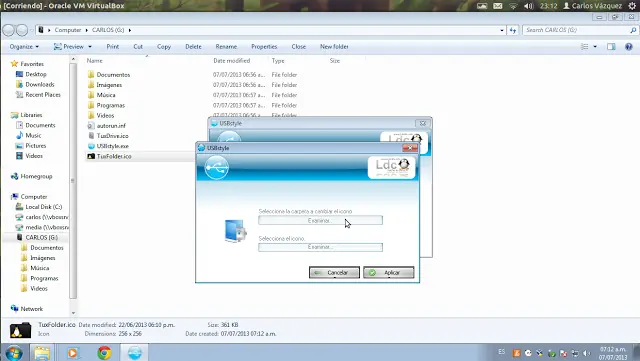Select the Música folder in the file list
Screen dimensions: 640x361
106,95
